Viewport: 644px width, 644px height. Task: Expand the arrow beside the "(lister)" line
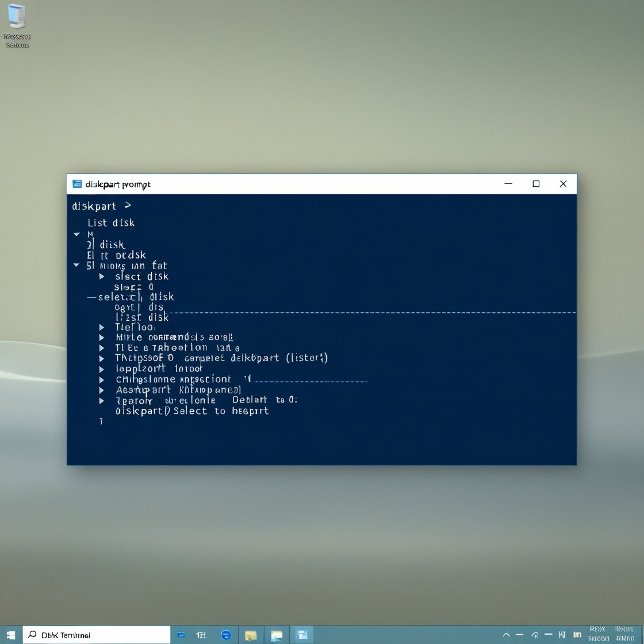pyautogui.click(x=102, y=358)
